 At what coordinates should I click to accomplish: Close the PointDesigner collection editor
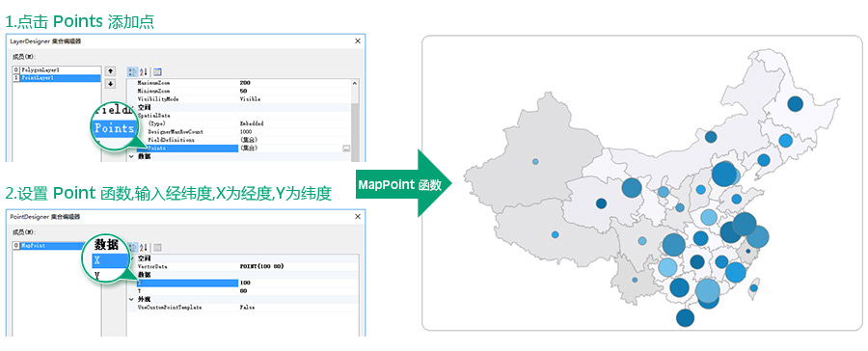click(x=358, y=216)
